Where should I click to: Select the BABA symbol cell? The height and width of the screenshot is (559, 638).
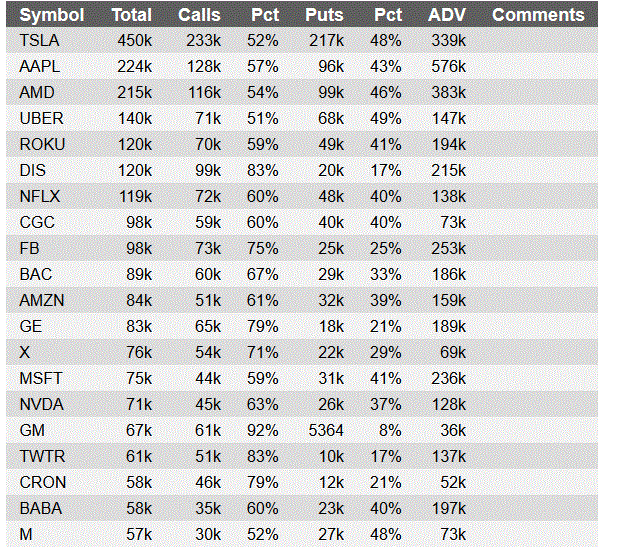(x=41, y=509)
